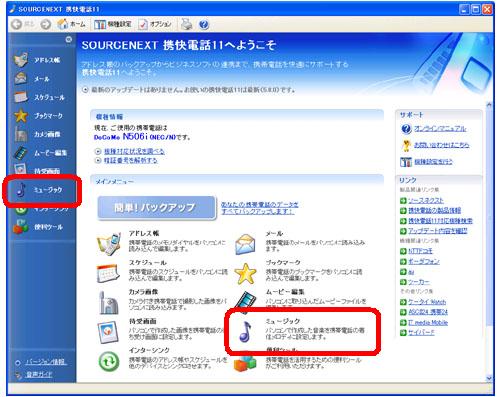Open the Keitai Watch link
This screenshot has height=397, width=500.
pos(427,302)
